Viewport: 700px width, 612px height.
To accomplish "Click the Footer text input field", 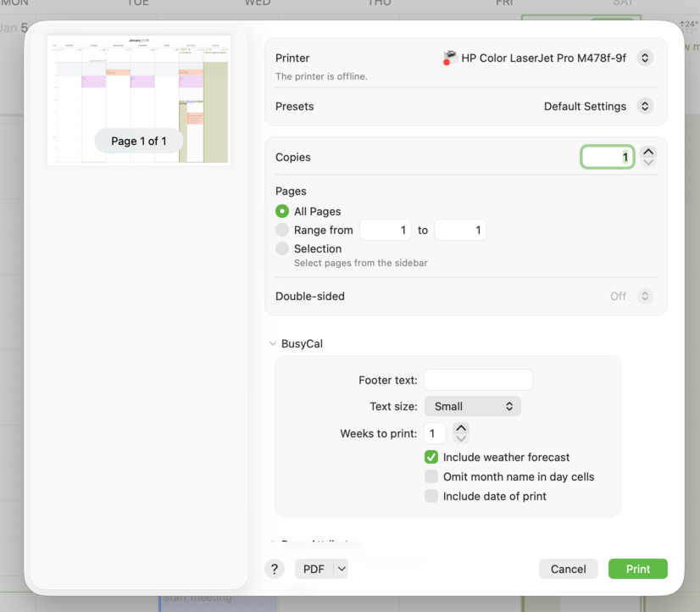I will click(478, 380).
